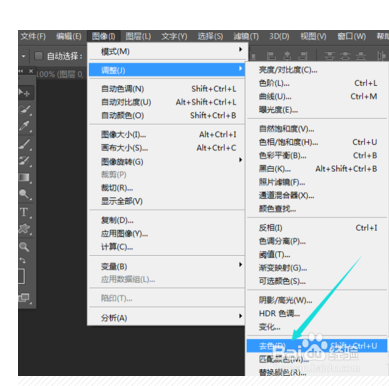The image size is (389, 386).
Task: Click the swap foreground/background colors icon
Action: [23, 260]
